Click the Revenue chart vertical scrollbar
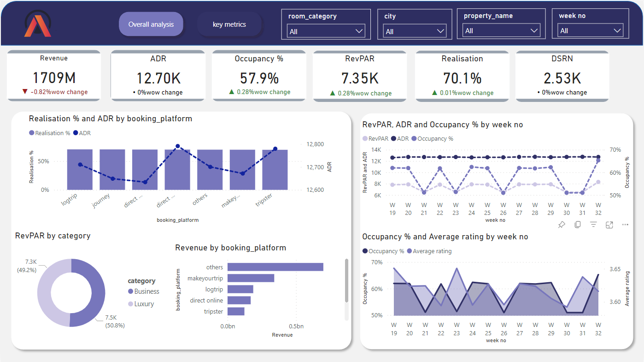This screenshot has width=644, height=362. point(346,281)
